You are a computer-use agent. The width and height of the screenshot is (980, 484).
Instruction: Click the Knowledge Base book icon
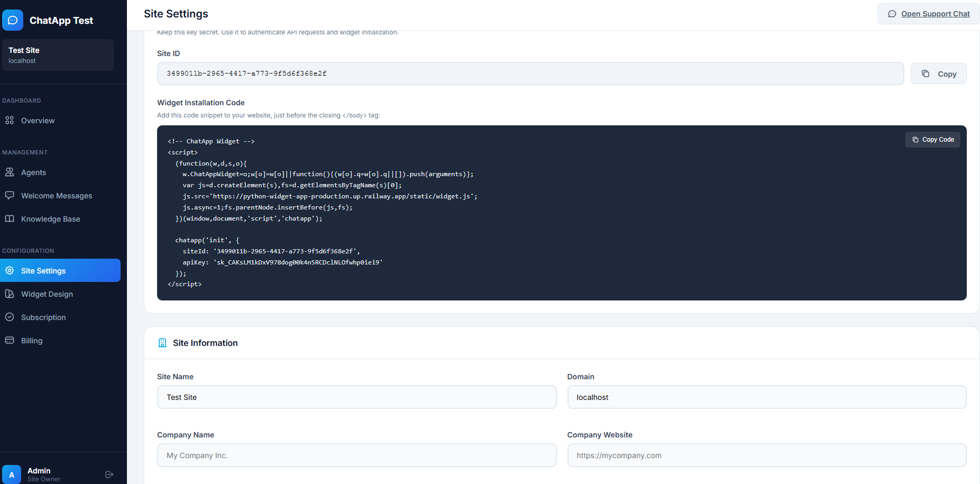[10, 218]
